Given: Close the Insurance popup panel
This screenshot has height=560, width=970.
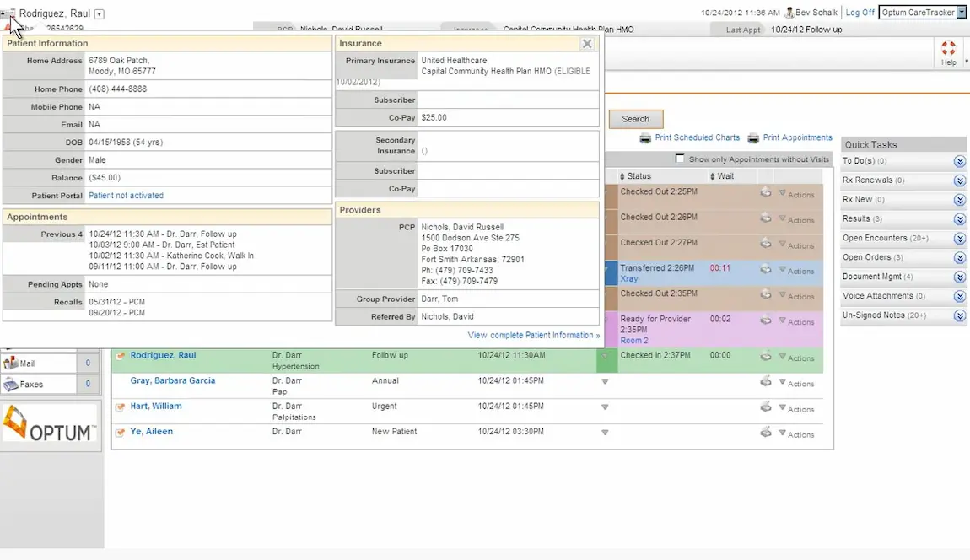Looking at the screenshot, I should [587, 43].
